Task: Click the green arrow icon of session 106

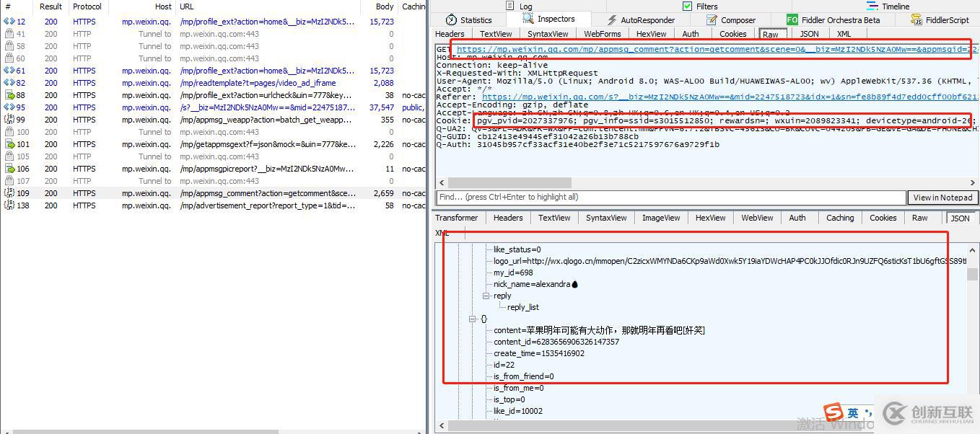Action: tap(9, 169)
